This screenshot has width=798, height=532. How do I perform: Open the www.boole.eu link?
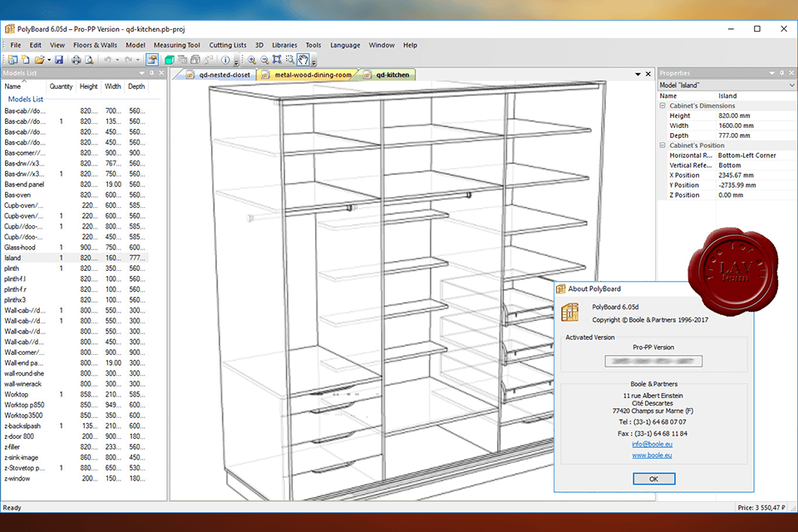[x=653, y=456]
